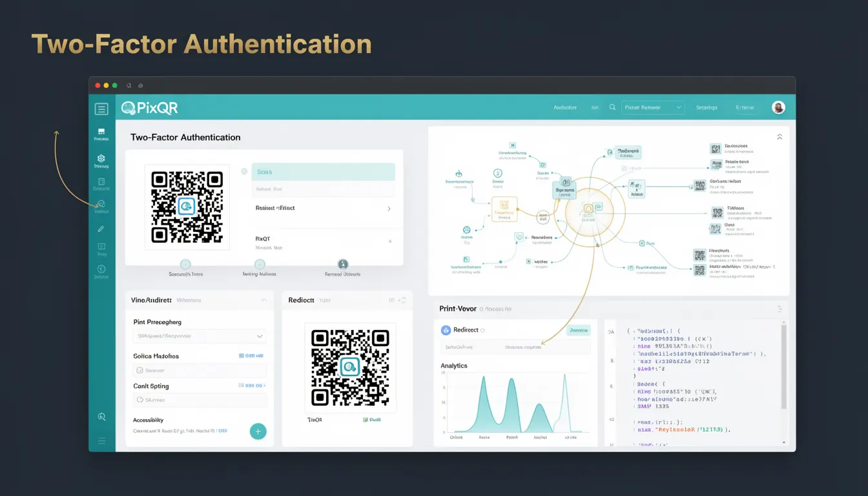Screen dimensions: 868x496
Task: Select the highlighted teal row beside the QR code
Action: (323, 172)
